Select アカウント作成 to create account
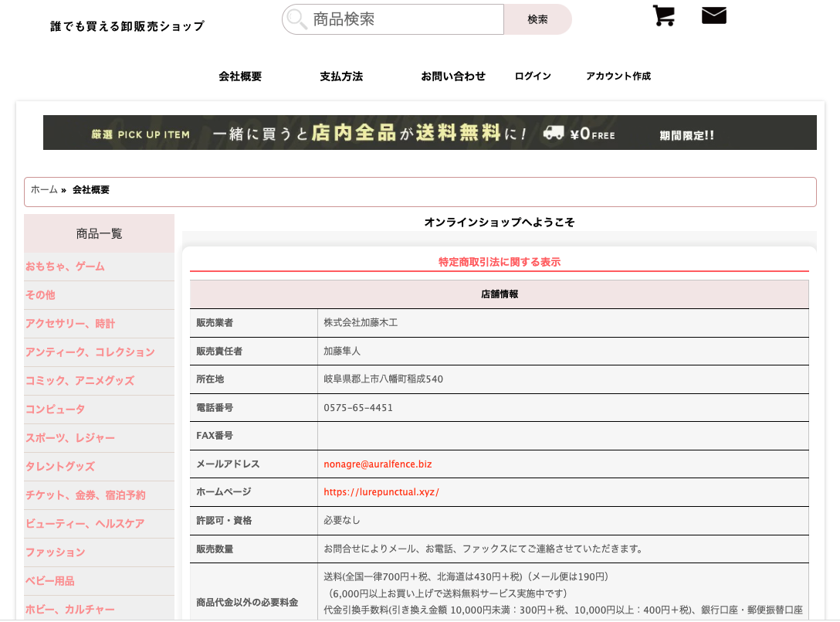The image size is (840, 622). [618, 76]
